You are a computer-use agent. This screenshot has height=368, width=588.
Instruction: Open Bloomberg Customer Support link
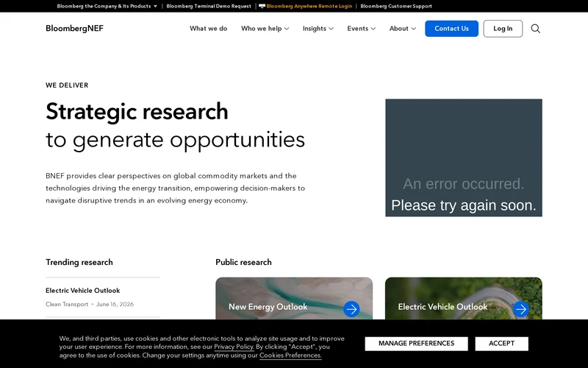click(x=396, y=6)
